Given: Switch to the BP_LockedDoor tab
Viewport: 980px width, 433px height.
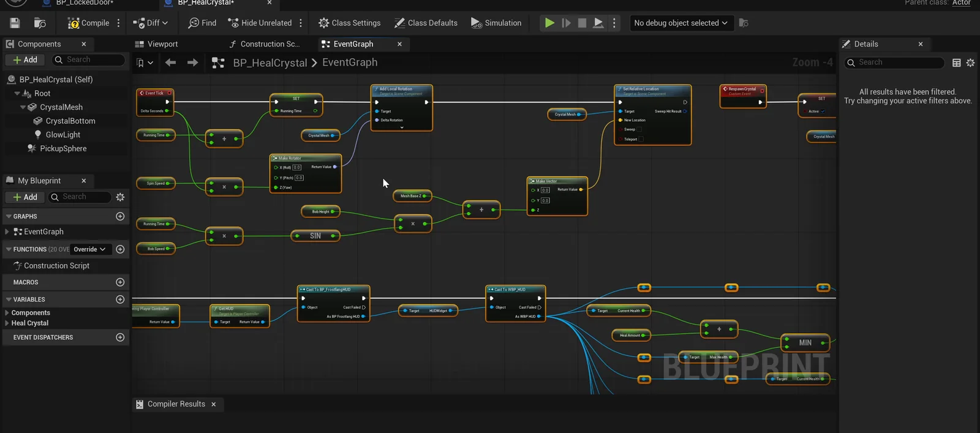Looking at the screenshot, I should [x=85, y=3].
